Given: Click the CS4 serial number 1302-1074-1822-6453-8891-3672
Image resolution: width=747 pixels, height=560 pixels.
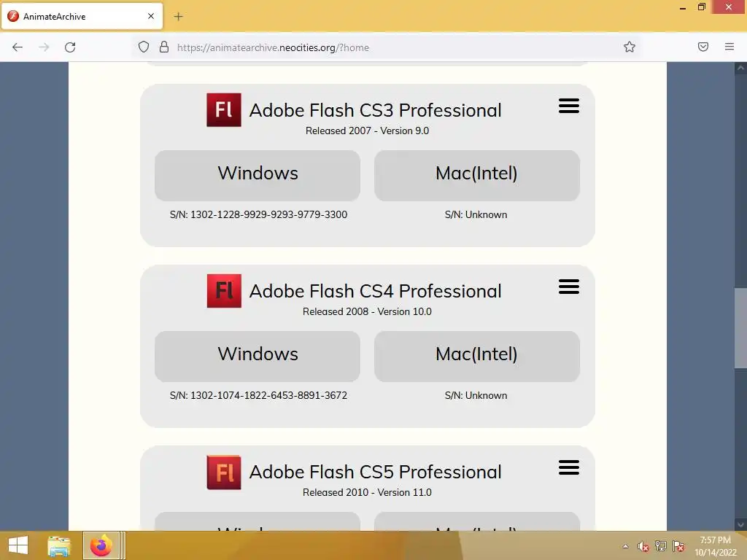Looking at the screenshot, I should point(268,396).
